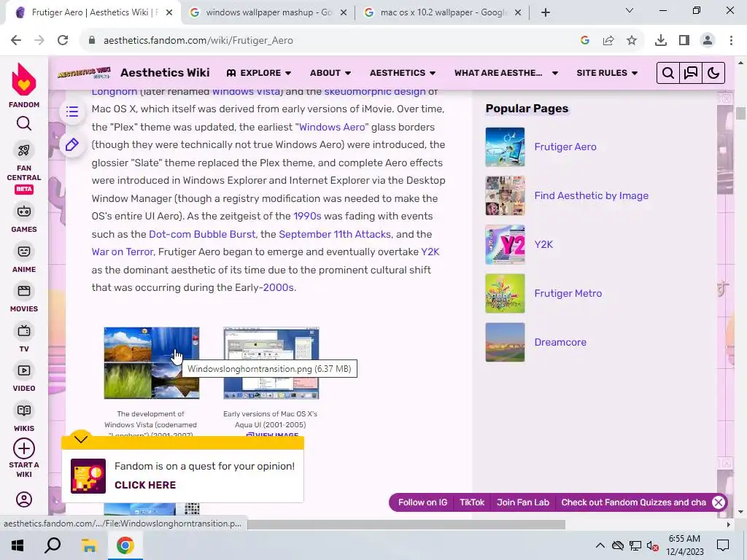Open the Wikis section in the sidebar
Image resolution: width=747 pixels, height=560 pixels.
click(x=24, y=418)
